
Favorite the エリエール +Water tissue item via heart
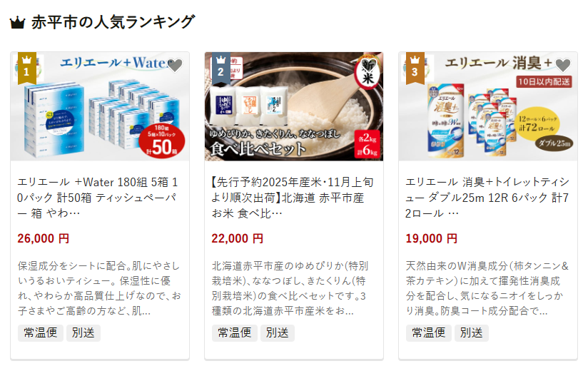pos(175,65)
